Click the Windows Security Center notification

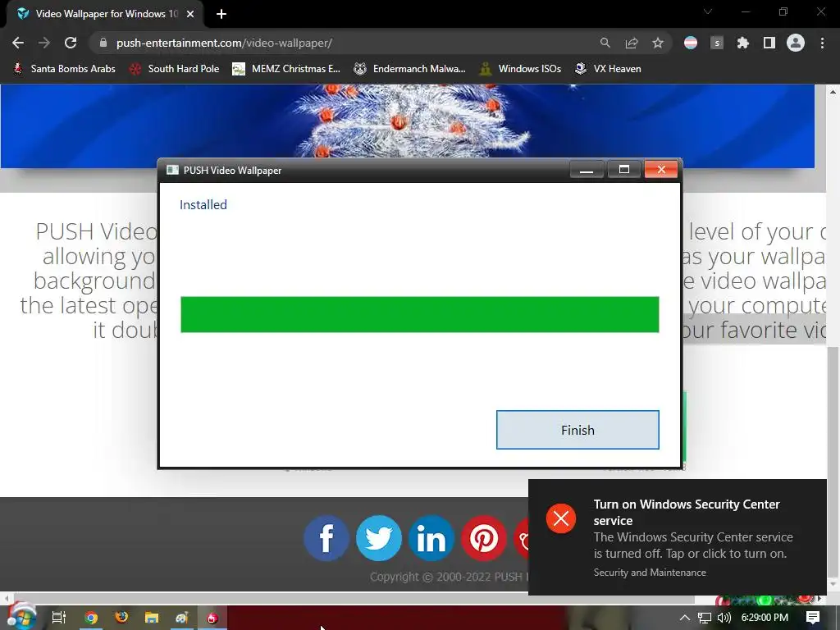[x=678, y=537]
